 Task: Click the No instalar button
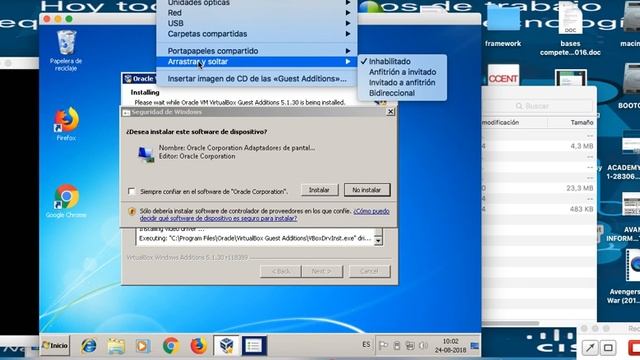[x=367, y=190]
